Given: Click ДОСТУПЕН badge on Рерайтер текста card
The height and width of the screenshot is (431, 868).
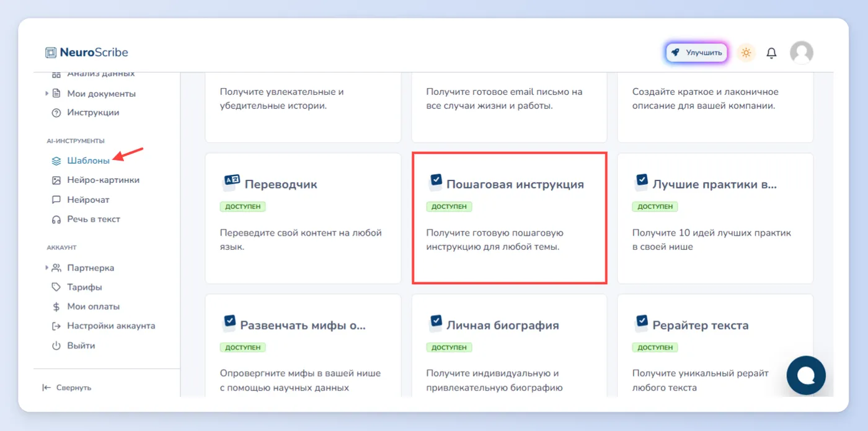Looking at the screenshot, I should coord(655,347).
